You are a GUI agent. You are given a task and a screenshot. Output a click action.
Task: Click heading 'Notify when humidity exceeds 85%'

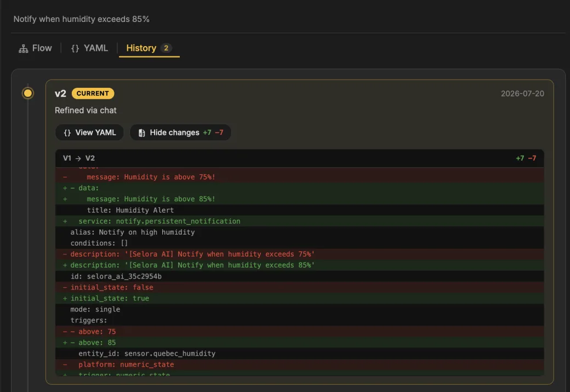[82, 19]
